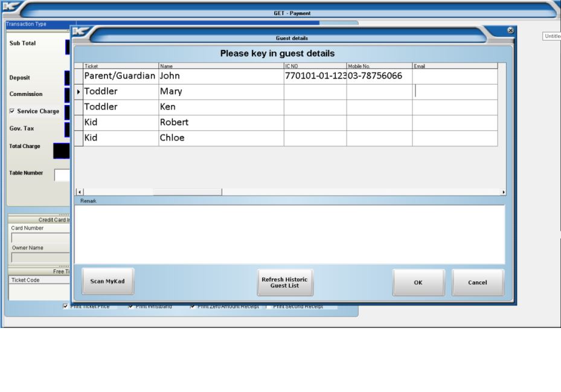Select the name cell containing Robert

[x=221, y=123]
